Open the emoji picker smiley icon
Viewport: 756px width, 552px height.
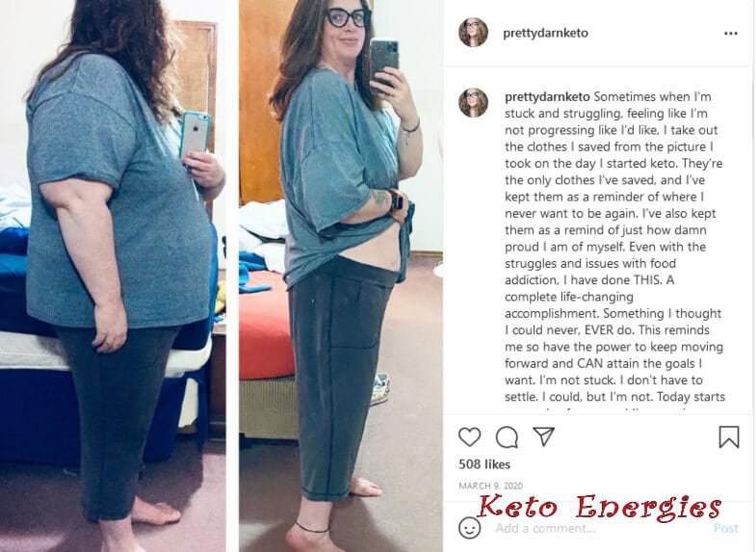(469, 528)
